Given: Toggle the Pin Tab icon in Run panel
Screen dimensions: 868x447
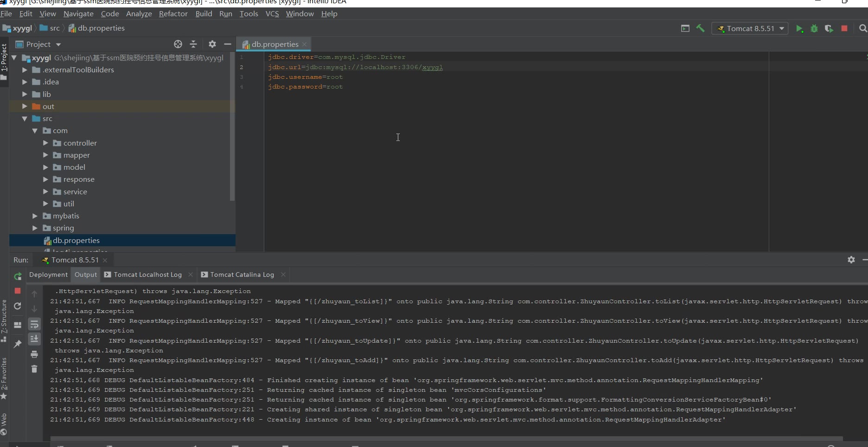Looking at the screenshot, I should point(18,344).
